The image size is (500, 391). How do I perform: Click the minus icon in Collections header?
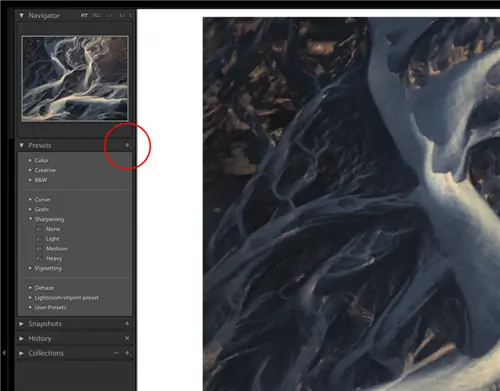[x=116, y=353]
